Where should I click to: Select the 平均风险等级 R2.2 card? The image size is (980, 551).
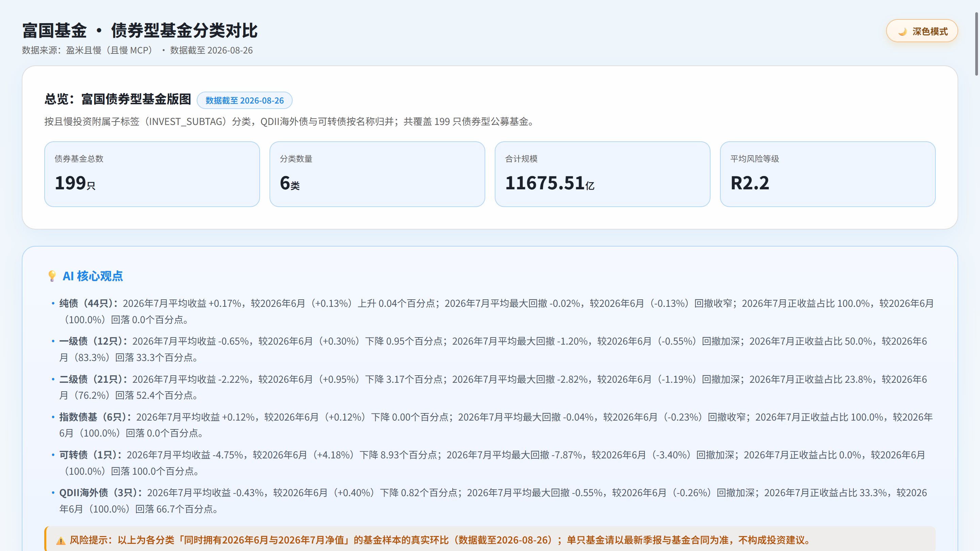828,174
